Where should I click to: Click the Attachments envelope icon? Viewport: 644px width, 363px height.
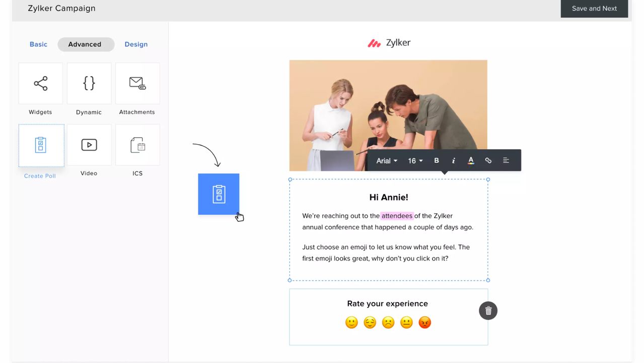[x=137, y=84]
